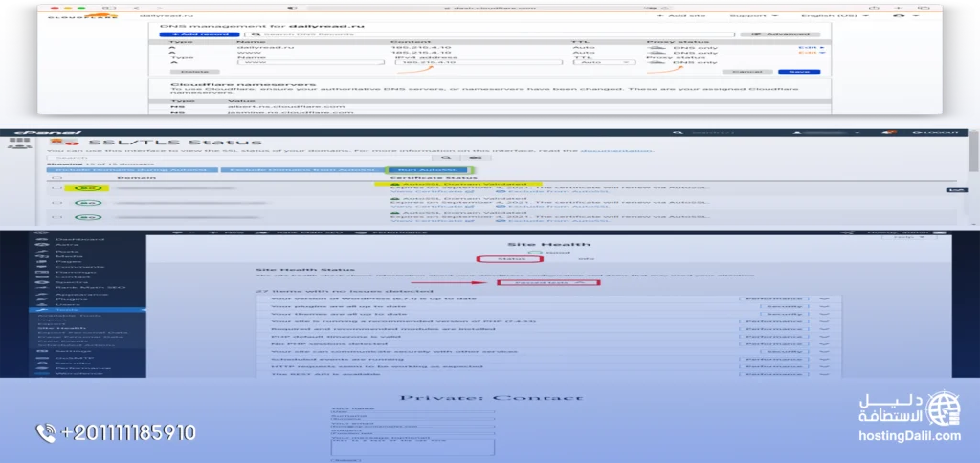Viewport: 980px width, 463px height.
Task: Open the cPanel username dropdown
Action: tap(828, 132)
